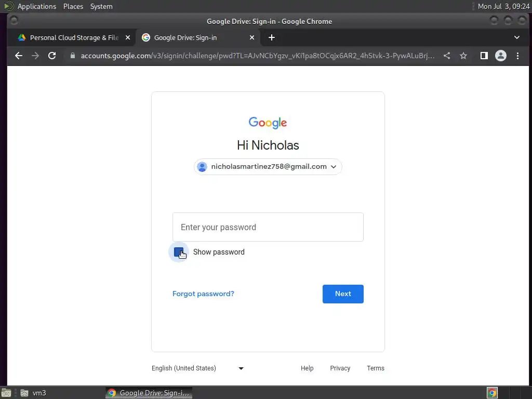This screenshot has height=399, width=532.
Task: Switch to Personal Cloud Storage & File tab
Action: [x=74, y=37]
